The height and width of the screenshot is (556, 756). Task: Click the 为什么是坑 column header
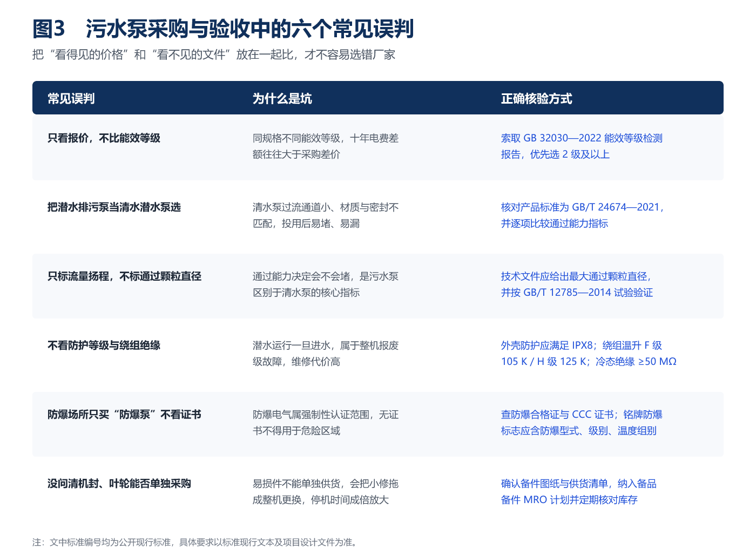click(x=282, y=99)
